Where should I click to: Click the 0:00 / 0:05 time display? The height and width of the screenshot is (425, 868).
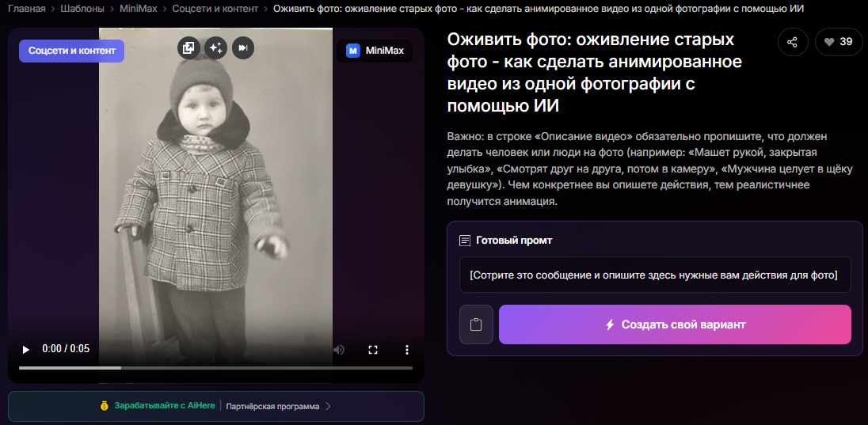pyautogui.click(x=66, y=349)
